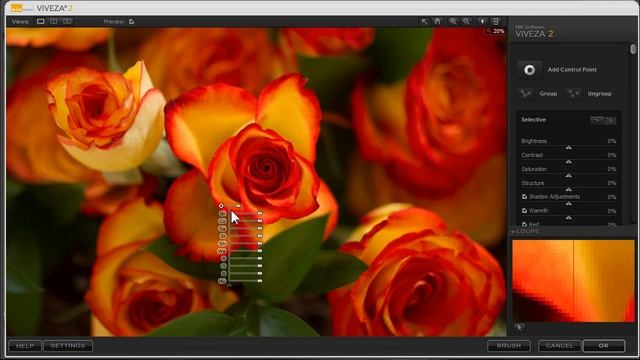Confirm with the OK button

pos(604,346)
